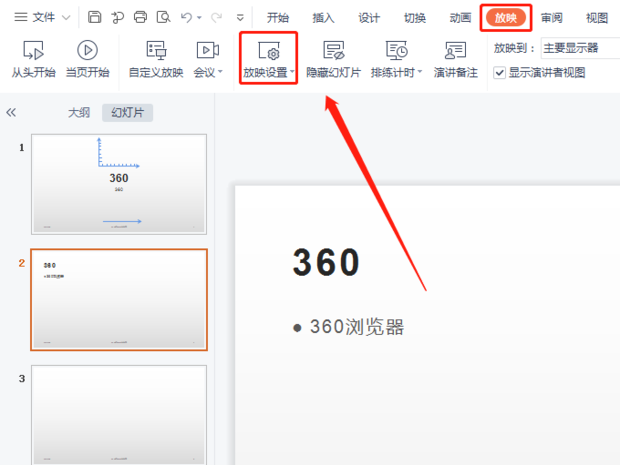Switch to the 切换 ribbon tab

[x=415, y=18]
